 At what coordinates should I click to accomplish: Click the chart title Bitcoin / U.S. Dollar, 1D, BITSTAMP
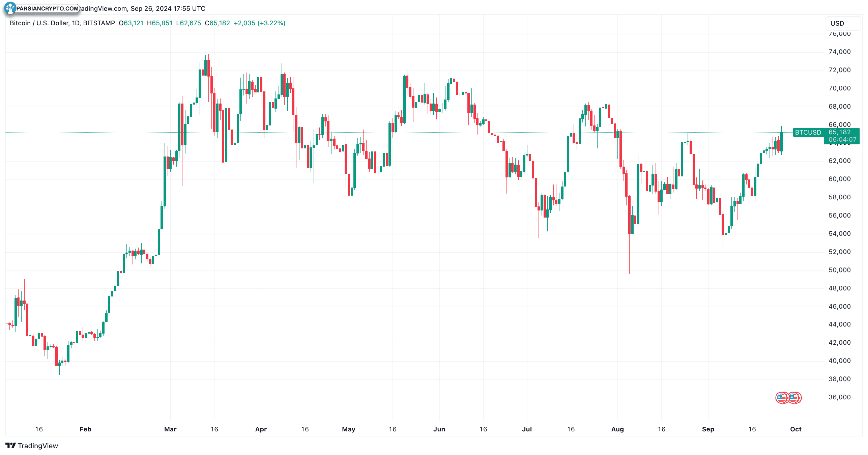click(62, 23)
